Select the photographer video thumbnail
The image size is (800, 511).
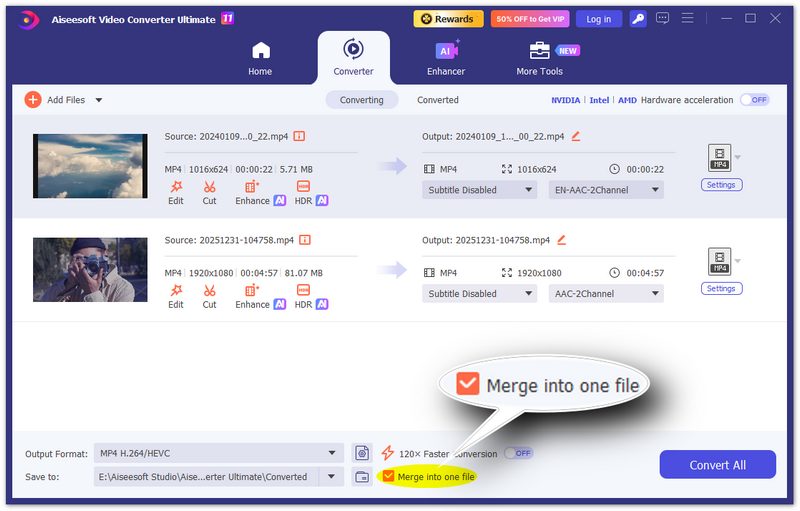76,269
